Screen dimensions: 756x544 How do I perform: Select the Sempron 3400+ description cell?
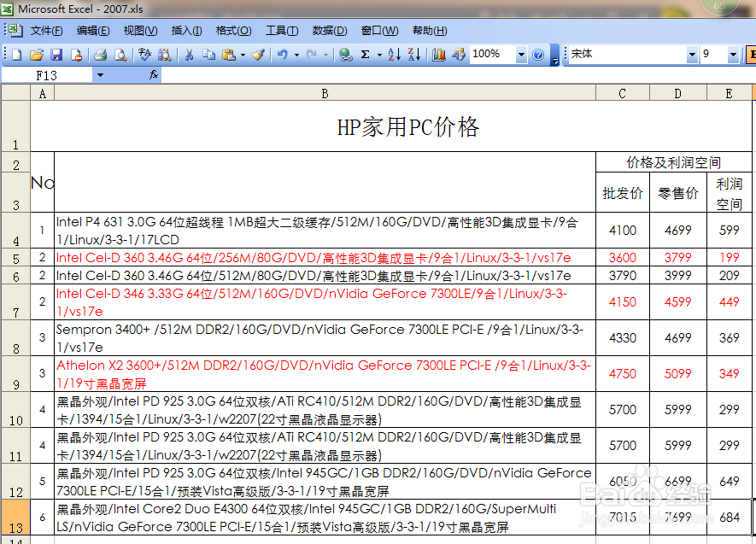point(325,338)
